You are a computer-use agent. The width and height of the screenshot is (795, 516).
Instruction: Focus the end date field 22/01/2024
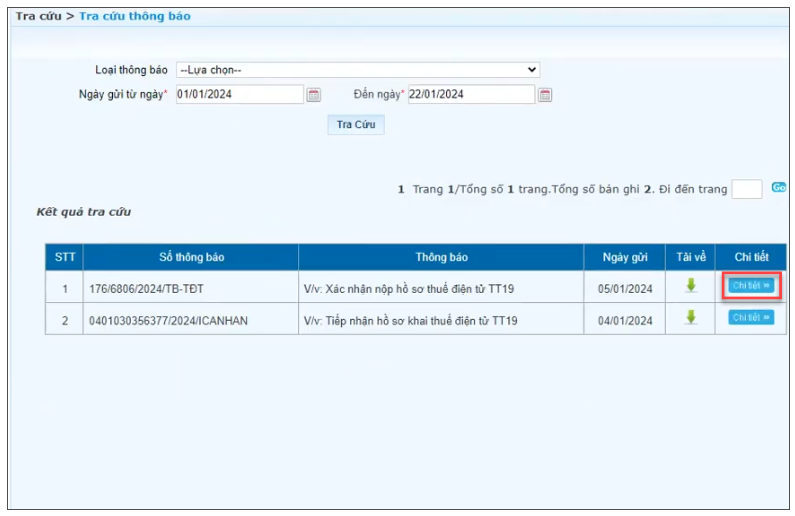click(x=472, y=94)
